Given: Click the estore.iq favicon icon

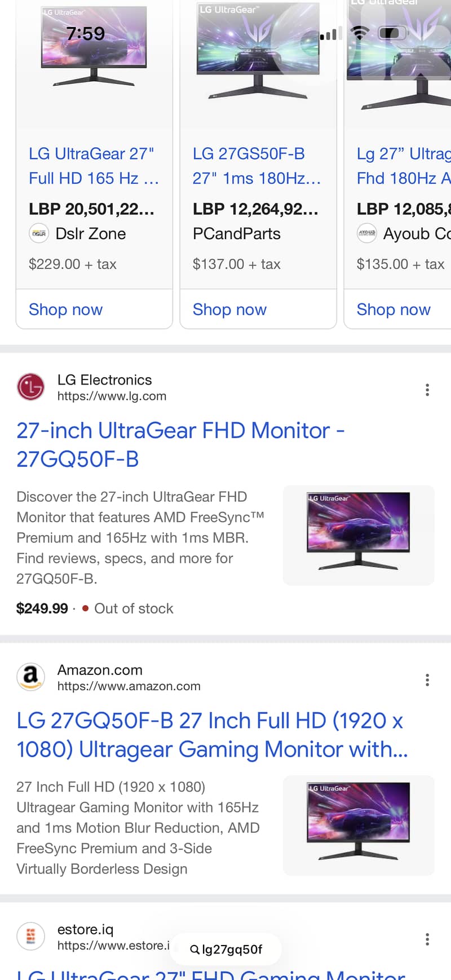Looking at the screenshot, I should coord(30,937).
